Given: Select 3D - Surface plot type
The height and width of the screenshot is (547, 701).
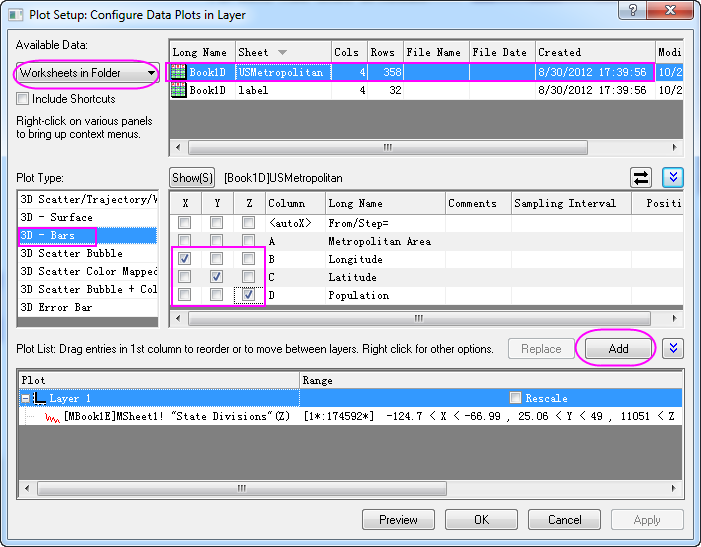Looking at the screenshot, I should point(56,217).
